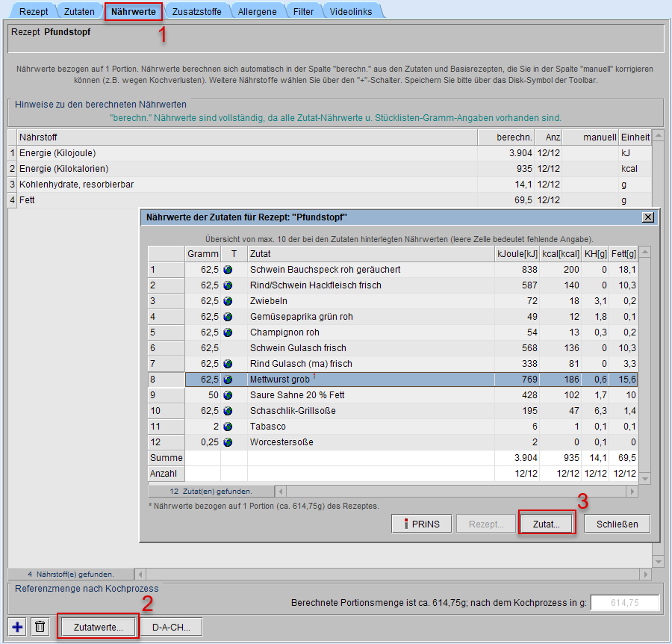The image size is (672, 644).
Task: Click globe icon in Champignon roh row
Action: [228, 332]
